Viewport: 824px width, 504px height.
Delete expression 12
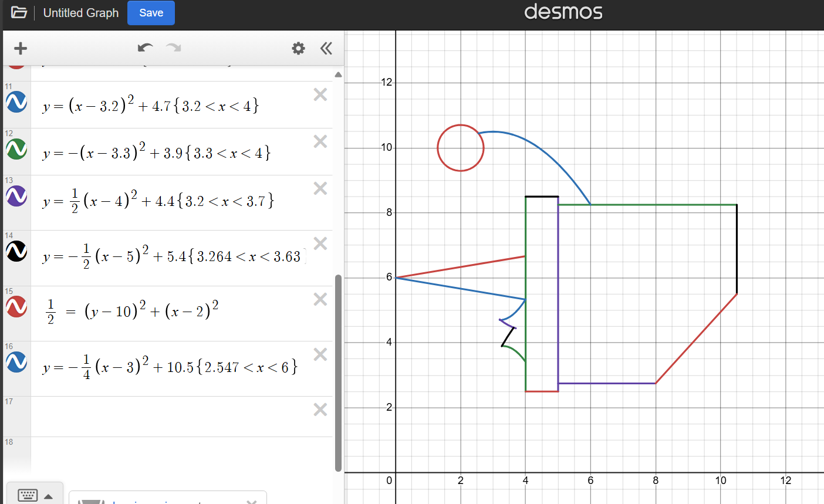click(320, 141)
